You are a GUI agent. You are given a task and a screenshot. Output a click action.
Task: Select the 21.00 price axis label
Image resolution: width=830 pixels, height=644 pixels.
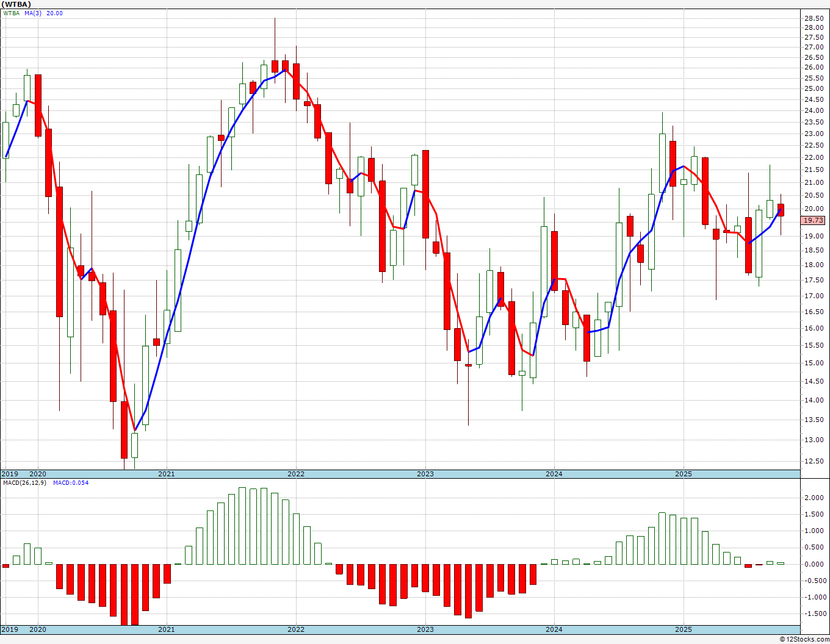click(814, 182)
